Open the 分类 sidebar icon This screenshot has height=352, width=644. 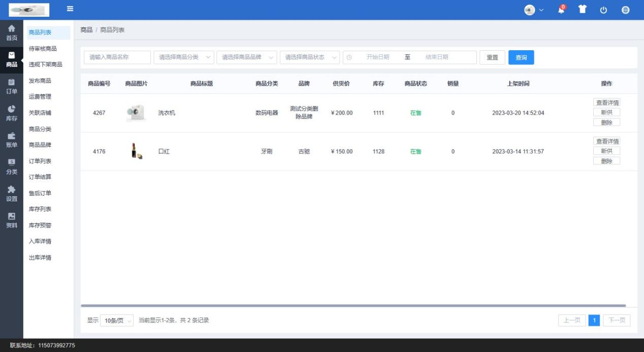11,167
